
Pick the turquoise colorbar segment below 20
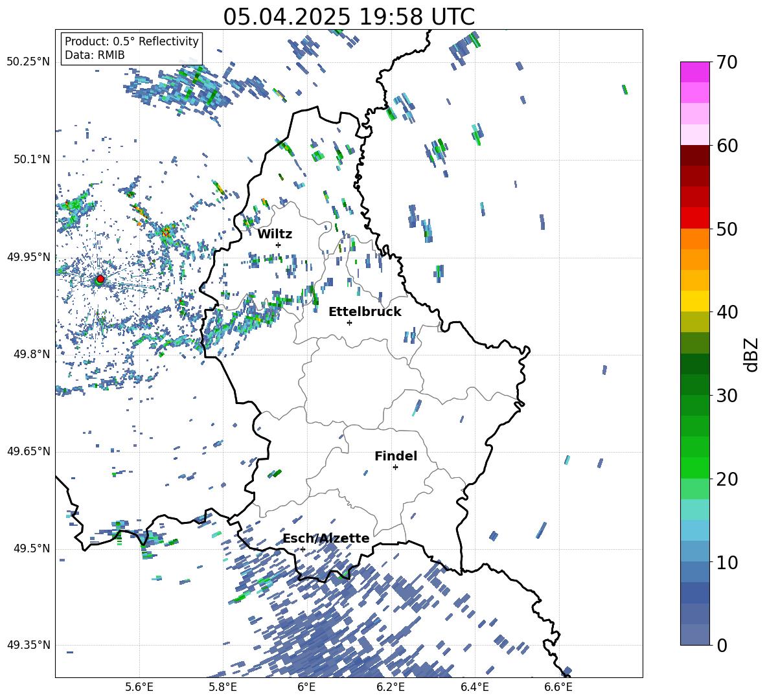[694, 510]
